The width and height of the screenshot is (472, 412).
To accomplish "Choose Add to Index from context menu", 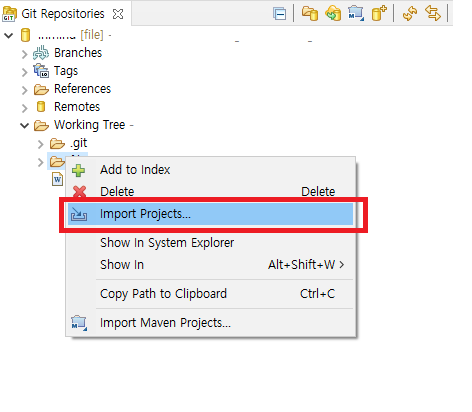I will point(211,170).
